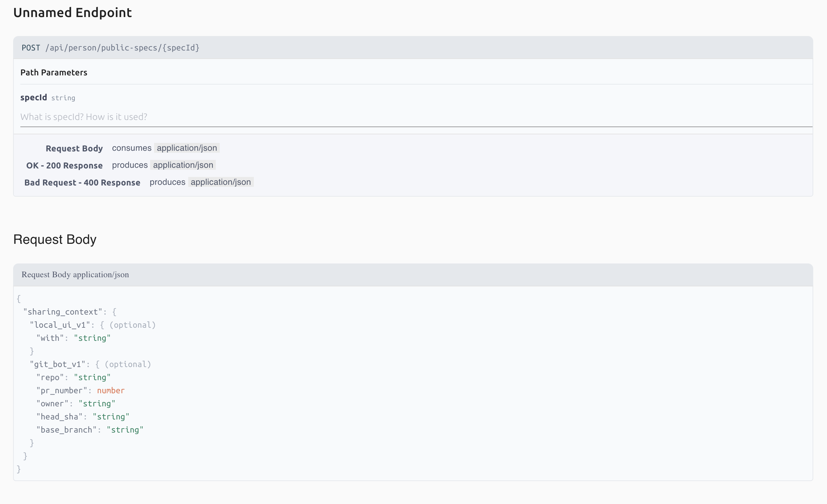Click the head_sha string field
The width and height of the screenshot is (827, 504).
(x=60, y=417)
